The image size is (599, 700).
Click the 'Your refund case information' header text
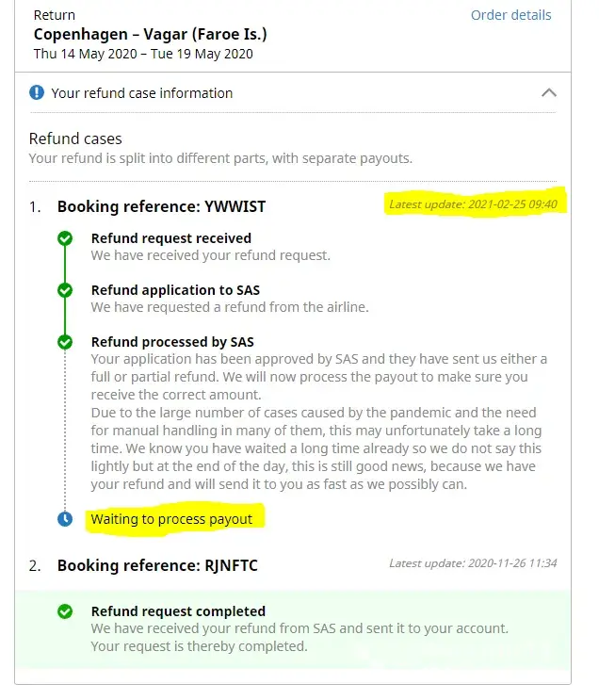click(x=141, y=93)
